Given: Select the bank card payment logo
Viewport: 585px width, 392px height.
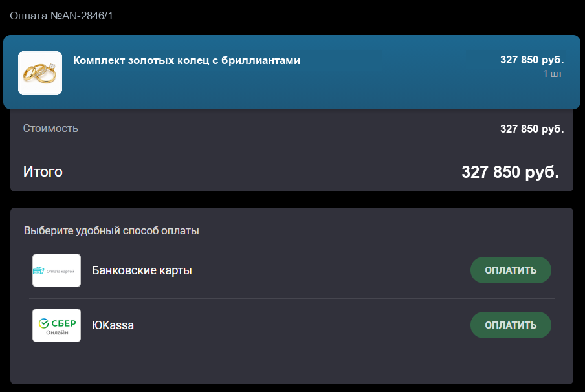Looking at the screenshot, I should click(x=56, y=270).
